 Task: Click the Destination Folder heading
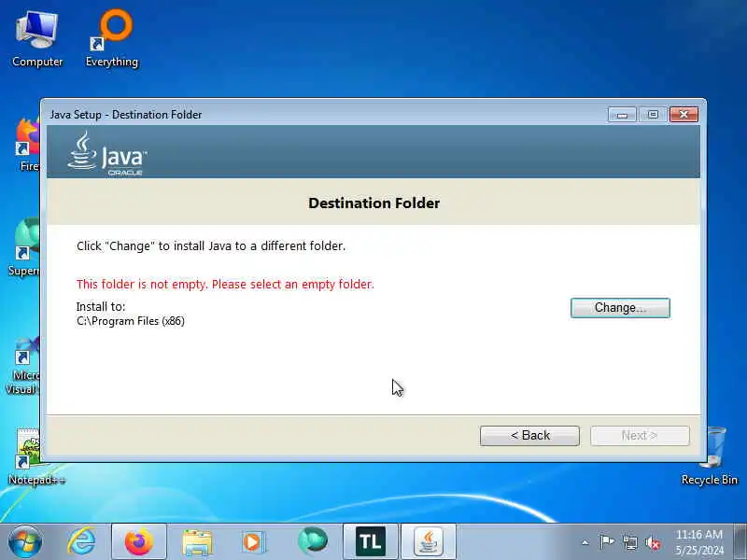374,203
